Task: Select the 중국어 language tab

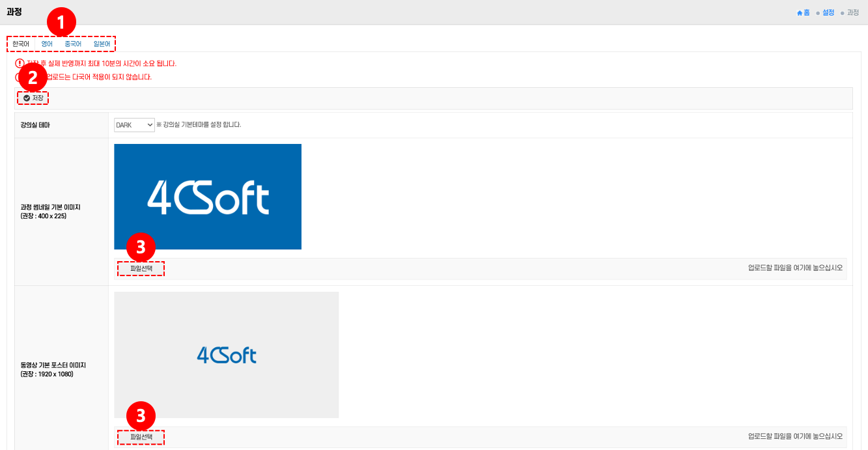Action: pyautogui.click(x=73, y=44)
